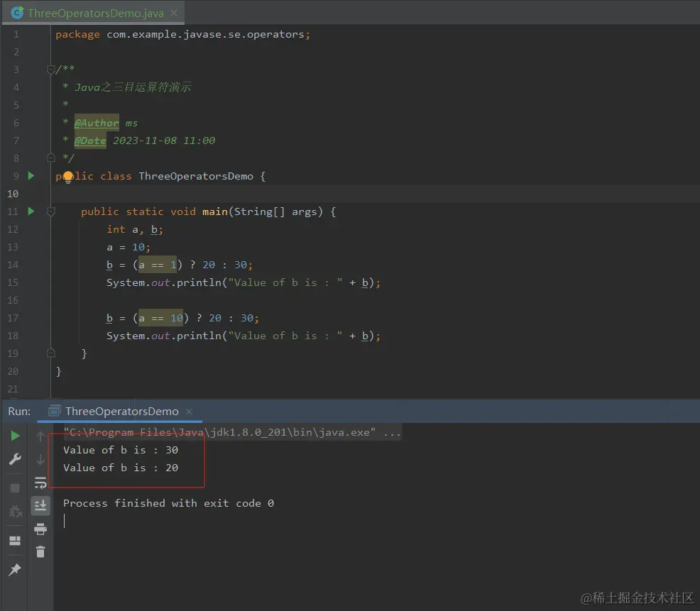700x611 pixels.
Task: Click the java.exe command line in console
Action: pos(232,432)
